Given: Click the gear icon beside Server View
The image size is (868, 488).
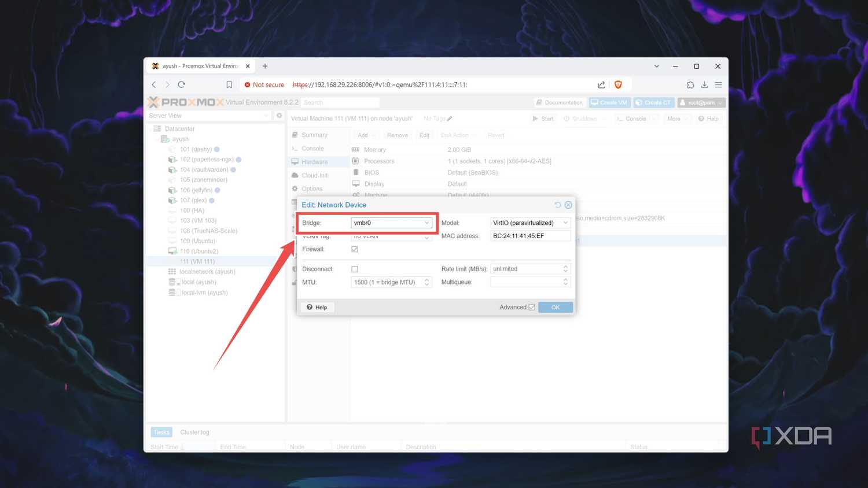Looking at the screenshot, I should coord(279,116).
